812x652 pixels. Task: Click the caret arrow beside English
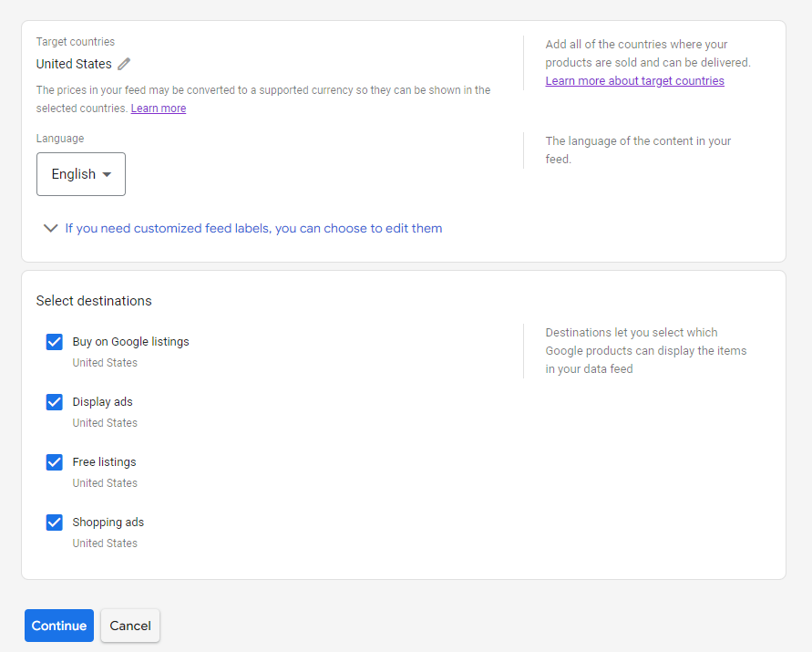tap(107, 175)
